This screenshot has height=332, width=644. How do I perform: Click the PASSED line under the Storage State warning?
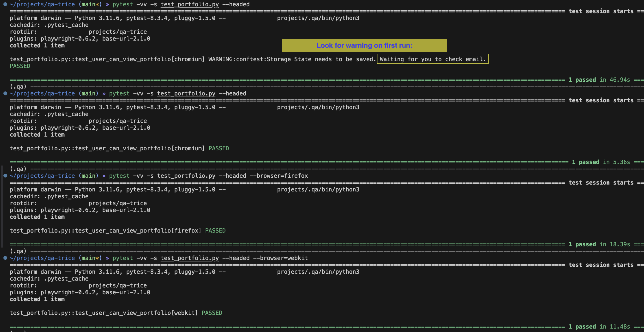20,66
